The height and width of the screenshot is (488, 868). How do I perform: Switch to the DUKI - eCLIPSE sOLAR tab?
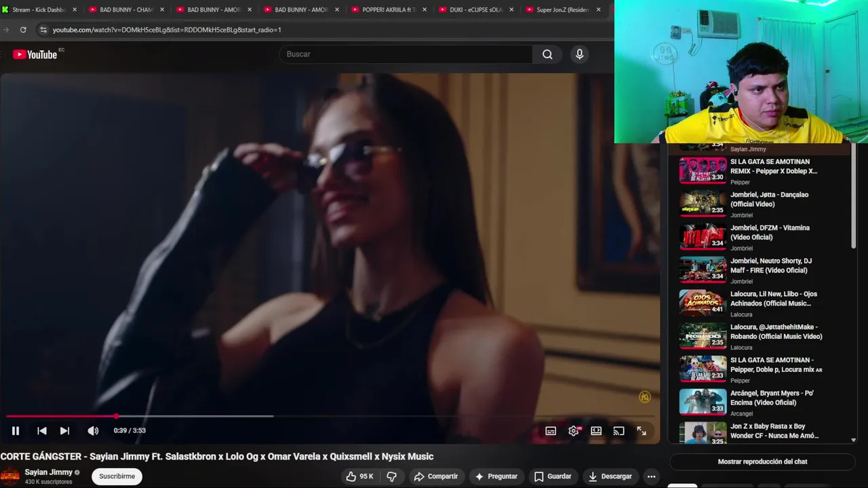pyautogui.click(x=475, y=9)
